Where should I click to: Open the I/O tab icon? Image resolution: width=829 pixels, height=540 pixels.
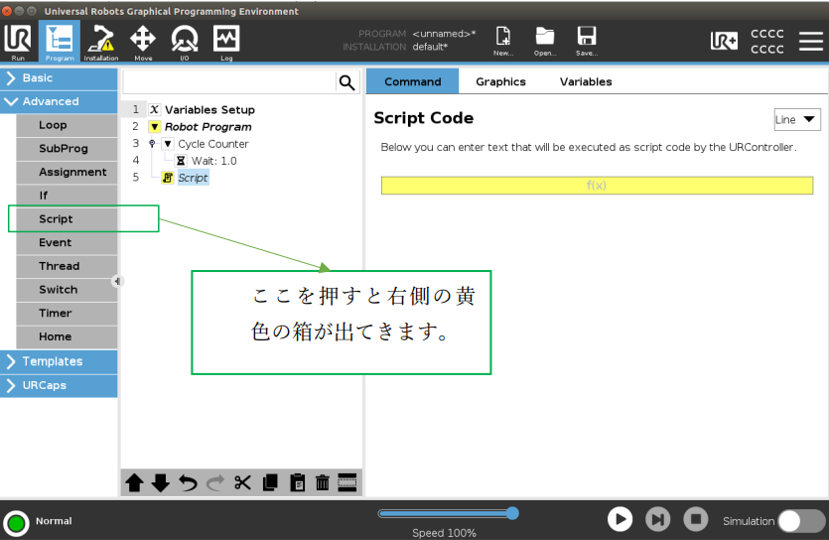point(184,42)
